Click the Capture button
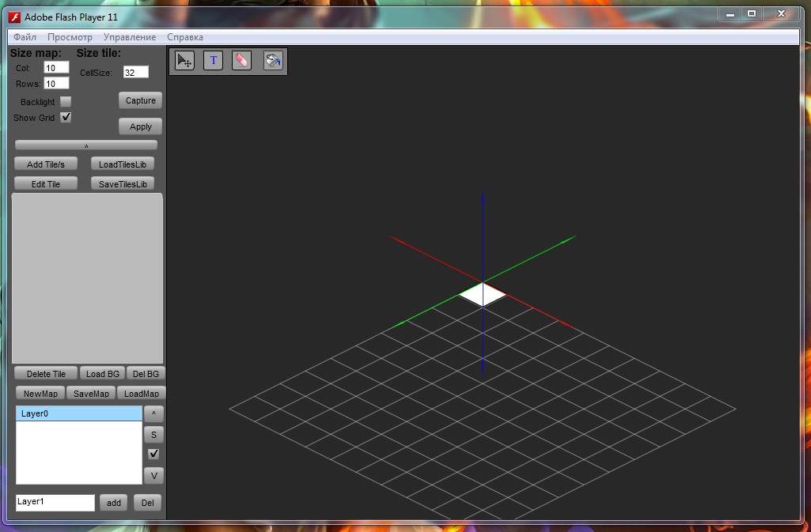This screenshot has height=532, width=811. pos(141,100)
